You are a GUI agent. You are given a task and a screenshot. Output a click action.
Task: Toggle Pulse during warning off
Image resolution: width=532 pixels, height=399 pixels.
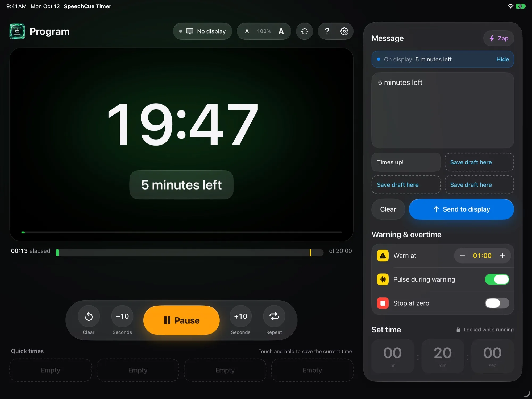point(497,279)
